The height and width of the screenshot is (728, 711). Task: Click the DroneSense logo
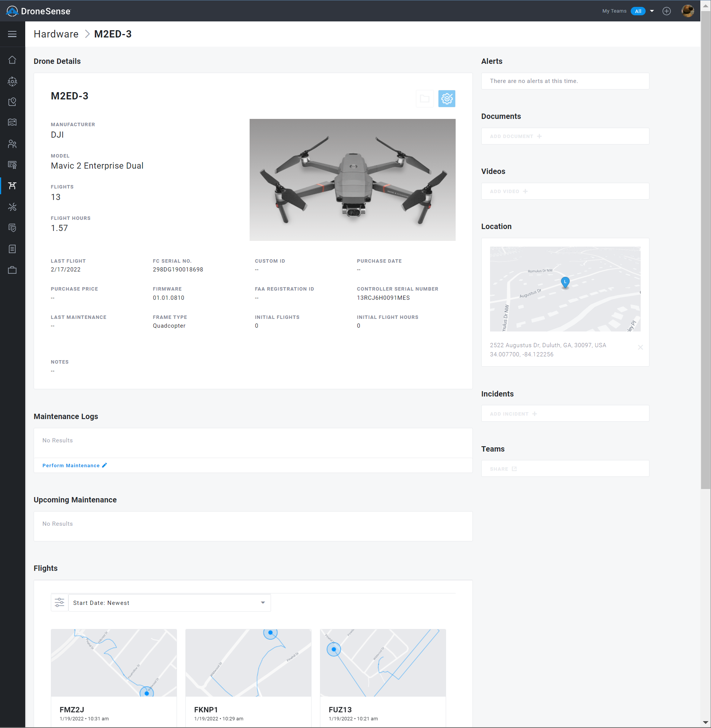pos(39,11)
